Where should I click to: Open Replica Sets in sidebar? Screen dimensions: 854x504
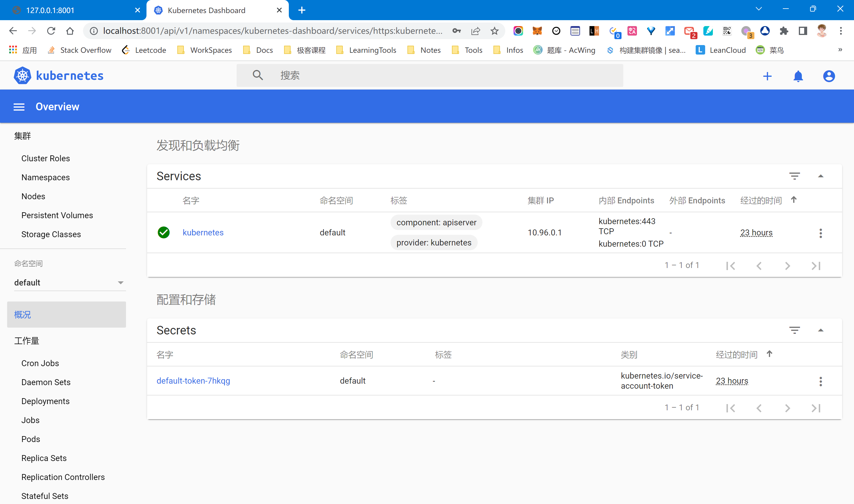pyautogui.click(x=44, y=458)
